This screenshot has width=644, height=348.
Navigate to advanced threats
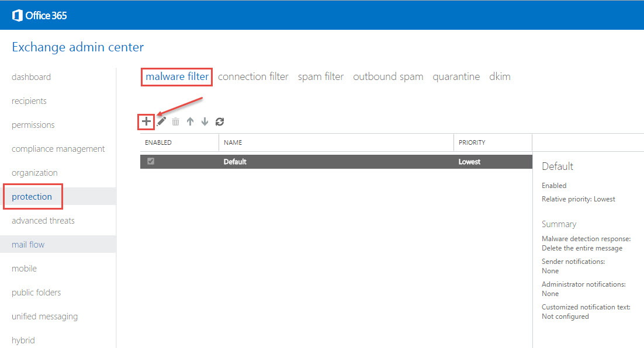pyautogui.click(x=43, y=220)
